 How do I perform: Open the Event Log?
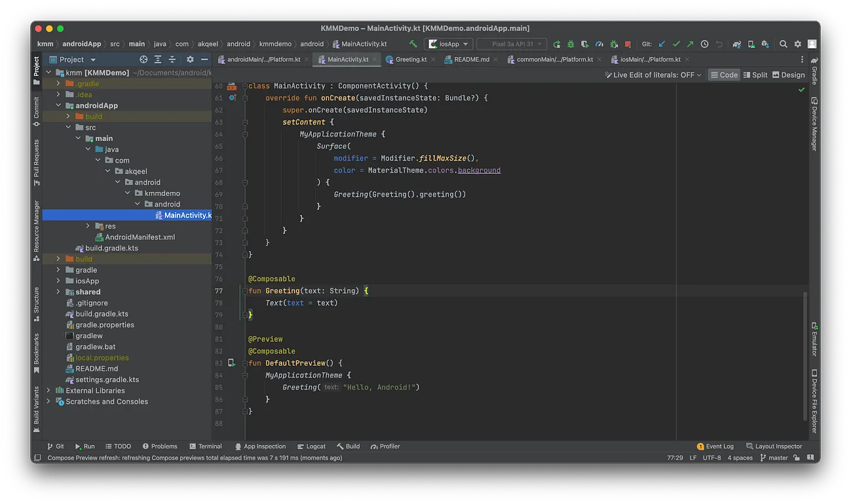click(x=715, y=446)
